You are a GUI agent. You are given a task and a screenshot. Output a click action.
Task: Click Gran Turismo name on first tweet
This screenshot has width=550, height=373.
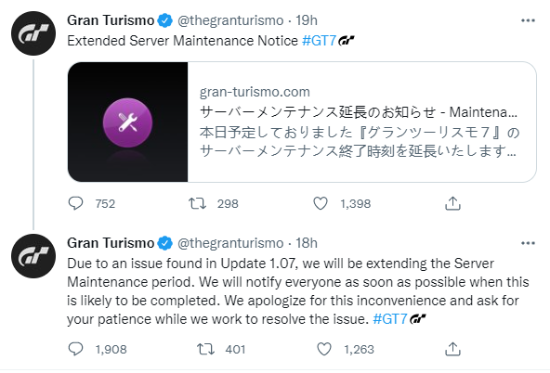110,21
